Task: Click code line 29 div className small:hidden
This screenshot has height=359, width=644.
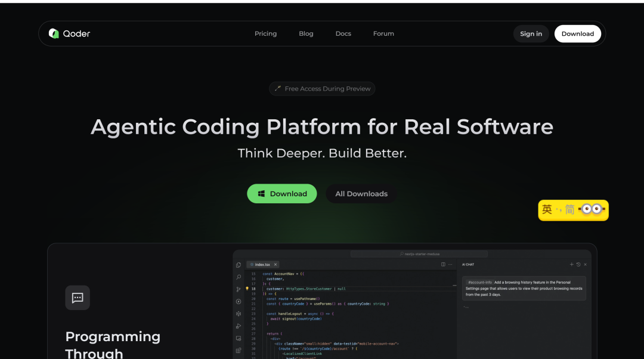Action: (x=336, y=344)
